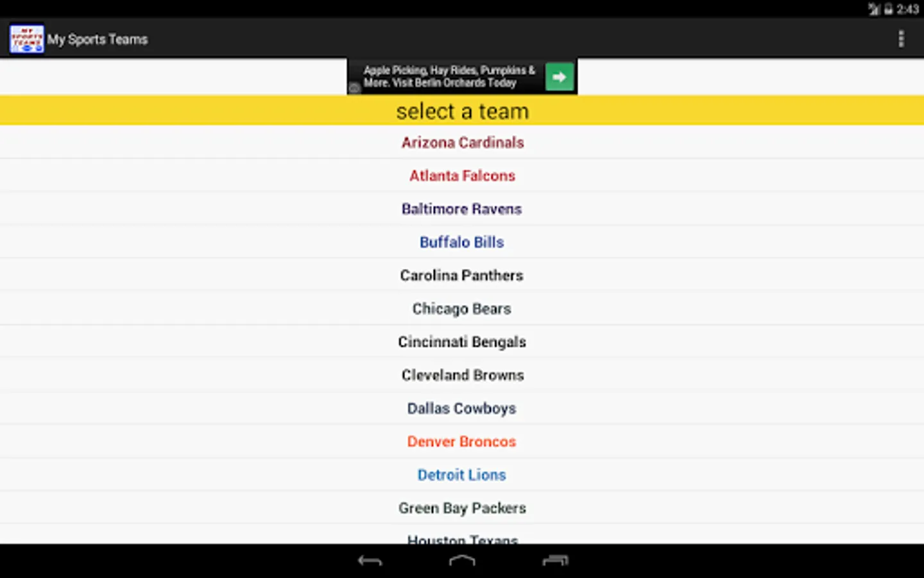Tap the My Sports Teams app icon
The height and width of the screenshot is (578, 924).
26,39
